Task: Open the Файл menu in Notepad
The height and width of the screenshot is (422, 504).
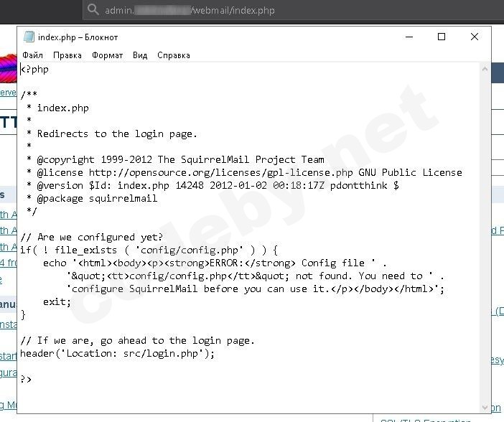Action: coord(32,55)
